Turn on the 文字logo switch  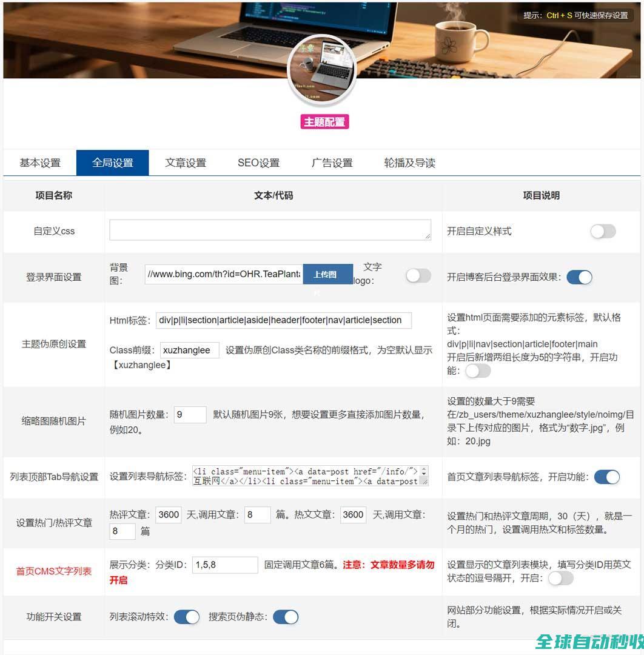click(418, 276)
